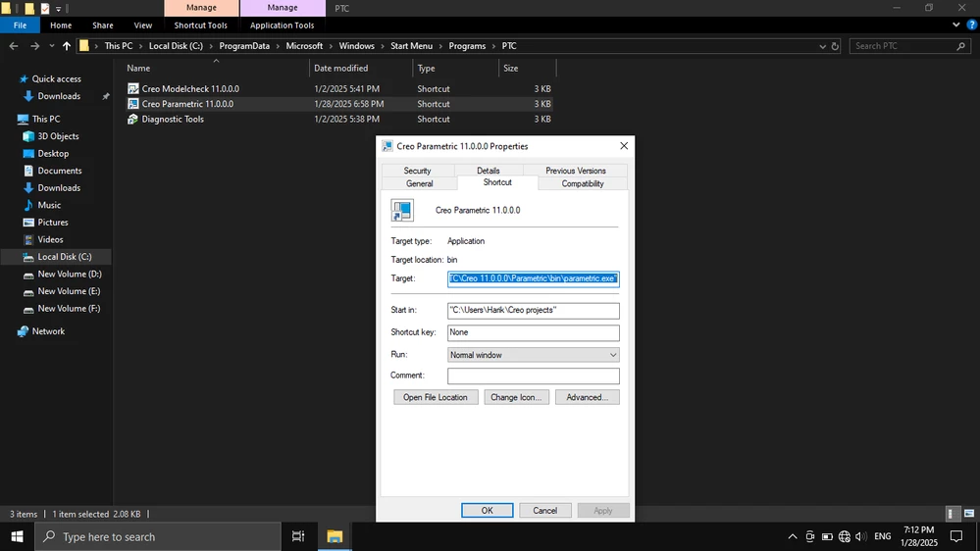Open Task View from the taskbar

click(298, 536)
